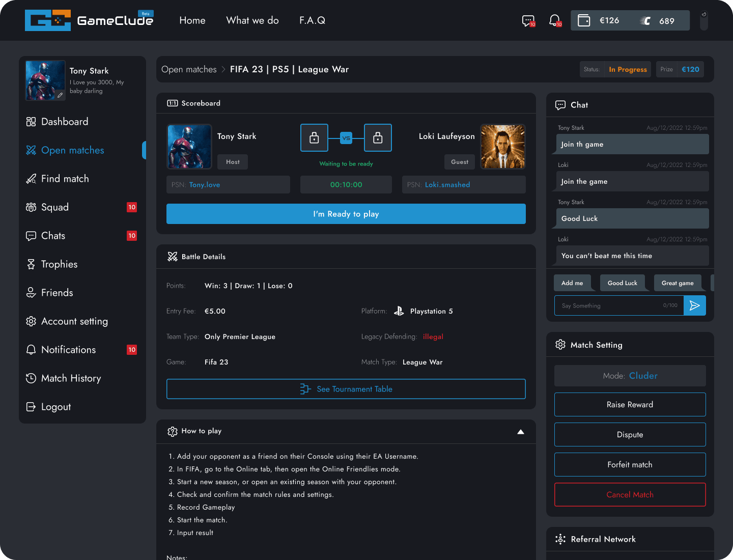Open the chat messages icon in header
Screen dimensions: 733x560
(x=528, y=21)
